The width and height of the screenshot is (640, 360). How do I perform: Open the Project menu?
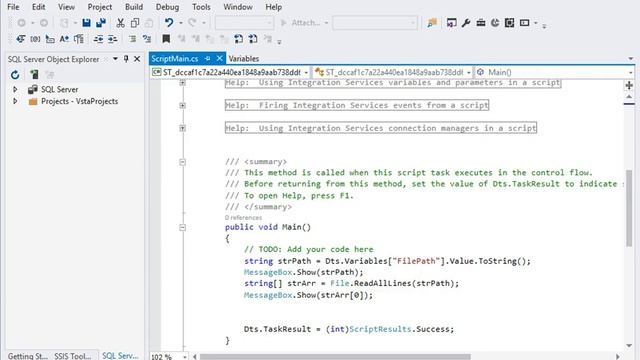(100, 7)
